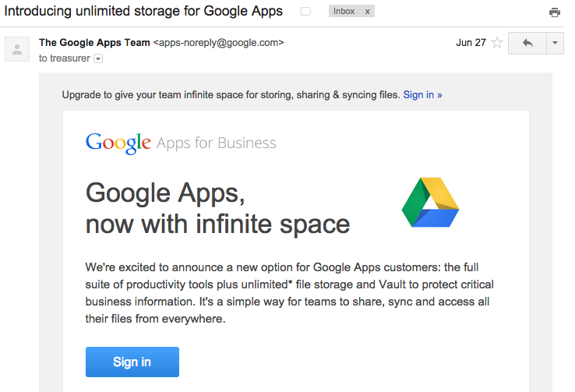Click the 'to treasurer' recipient text

pos(65,58)
